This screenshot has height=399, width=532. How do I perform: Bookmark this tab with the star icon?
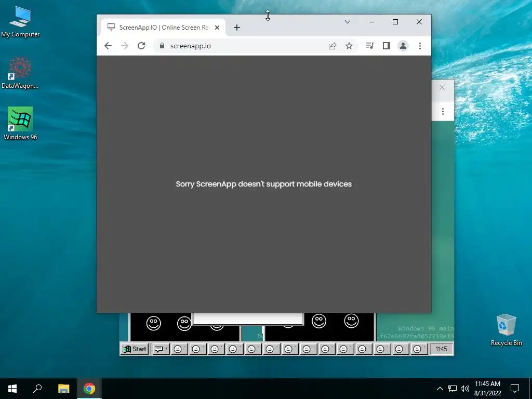(x=349, y=46)
